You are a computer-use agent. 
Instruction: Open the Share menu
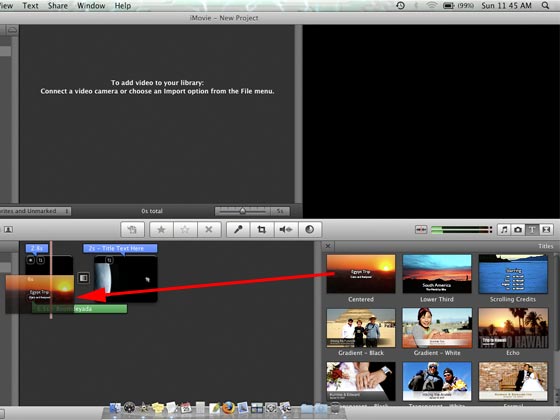tap(58, 6)
